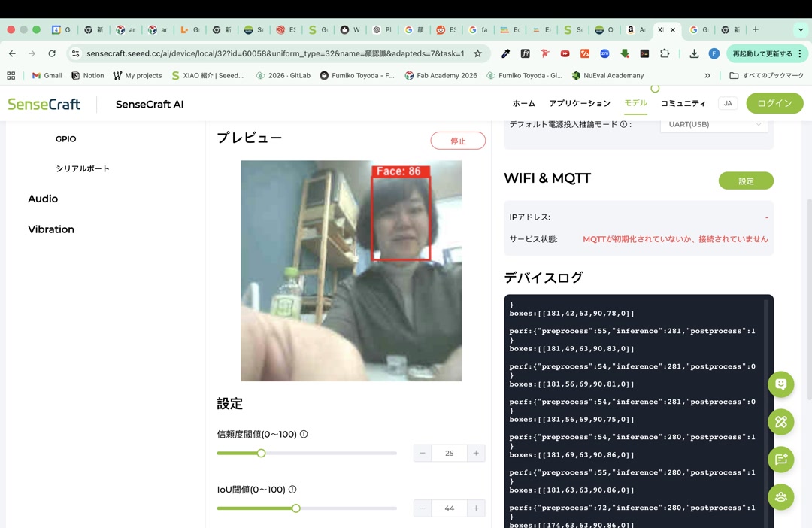Open the YouTube extension icon in the browser toolbar
Viewport: 812px width, 528px height.
(565, 53)
